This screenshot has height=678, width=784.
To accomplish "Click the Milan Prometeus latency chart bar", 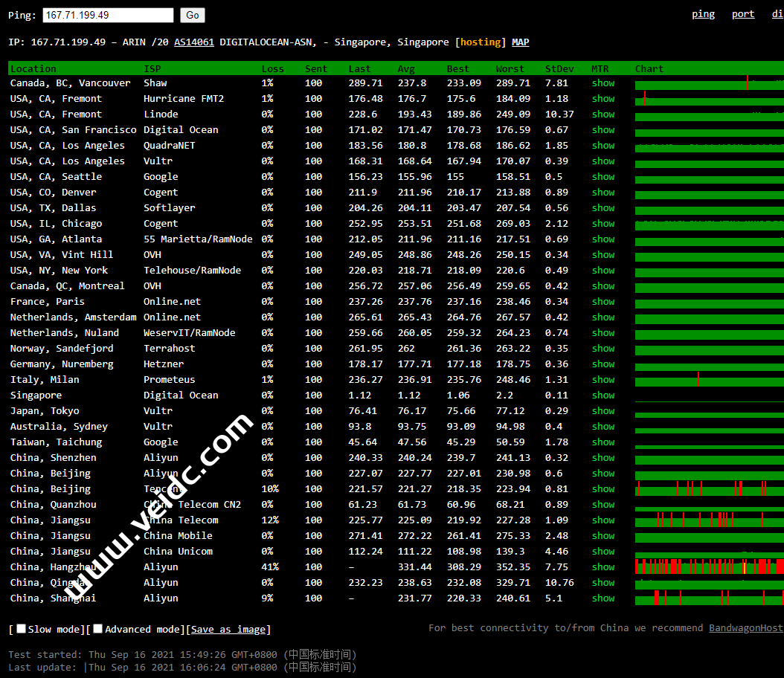I will tap(709, 380).
